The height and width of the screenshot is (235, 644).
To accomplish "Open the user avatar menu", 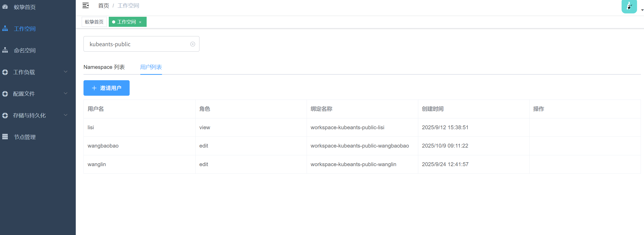I will (x=629, y=6).
